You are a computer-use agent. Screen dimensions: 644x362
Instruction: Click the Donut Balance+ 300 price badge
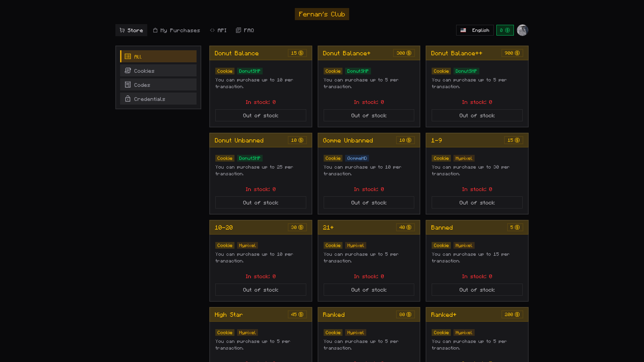(404, 53)
